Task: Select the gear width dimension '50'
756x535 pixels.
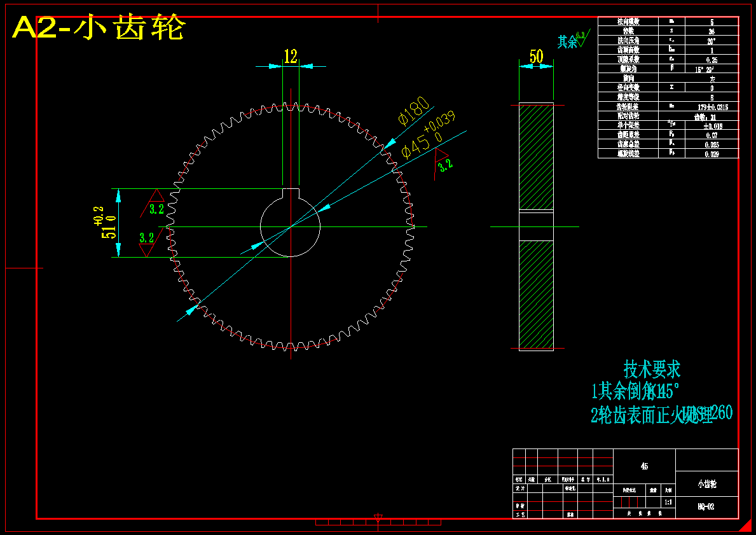Action: (x=536, y=57)
